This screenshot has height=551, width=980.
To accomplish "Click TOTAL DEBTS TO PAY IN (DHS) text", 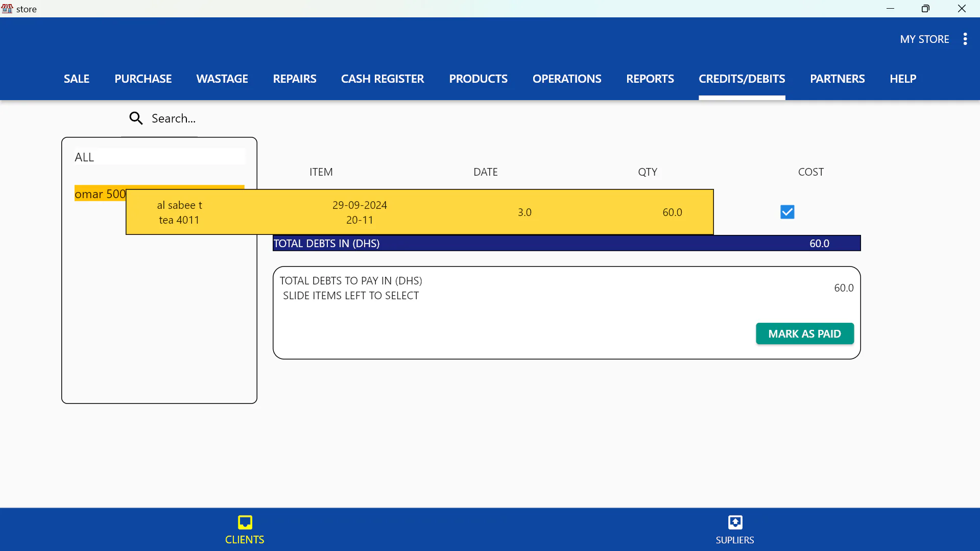I will [x=351, y=281].
